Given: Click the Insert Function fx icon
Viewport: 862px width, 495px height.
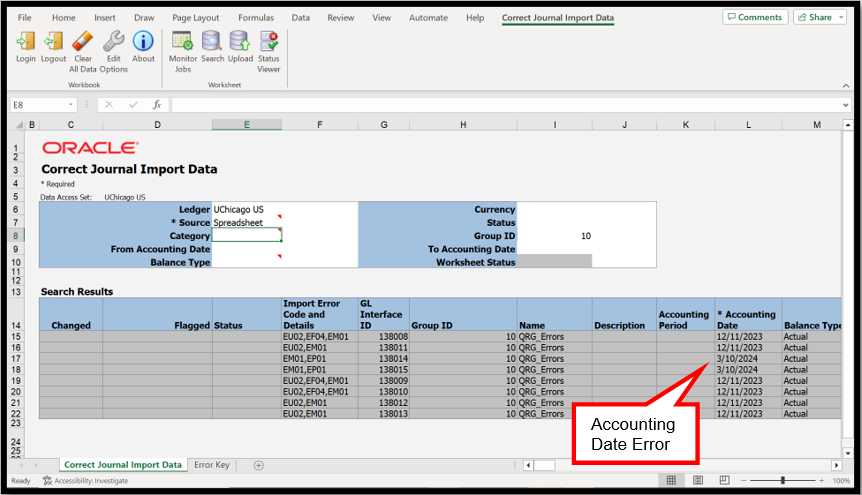Looking at the screenshot, I should pos(157,104).
